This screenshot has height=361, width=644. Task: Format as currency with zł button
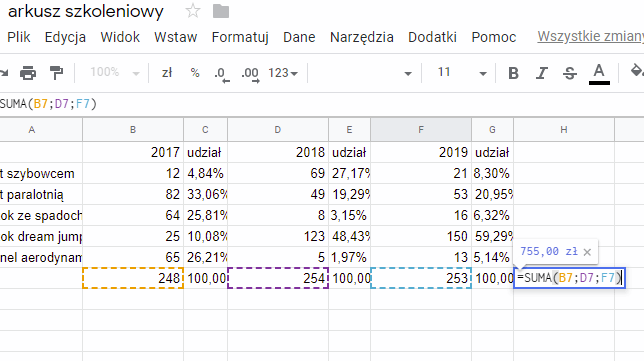pos(167,73)
